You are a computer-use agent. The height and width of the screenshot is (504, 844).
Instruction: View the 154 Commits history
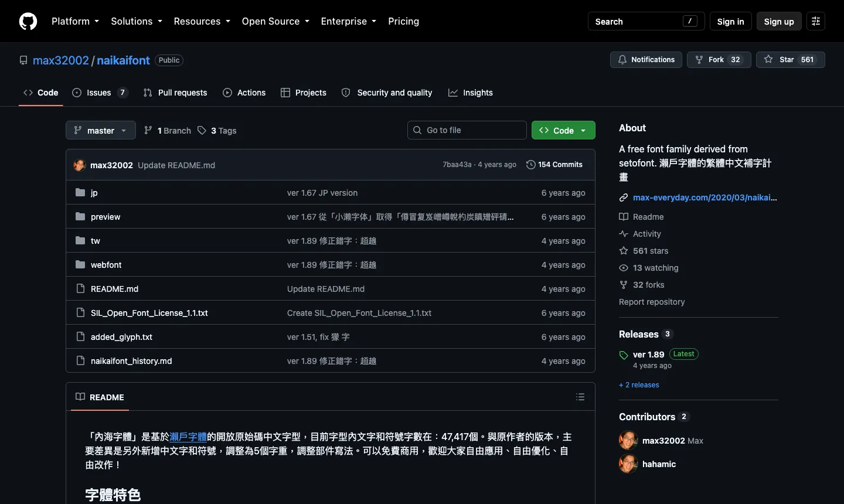(554, 165)
